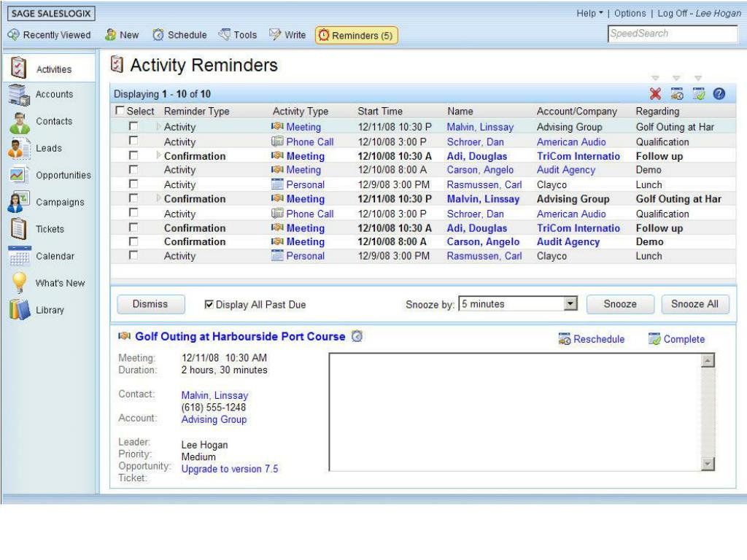Open the Activities sidebar icon
The image size is (747, 560).
18,68
